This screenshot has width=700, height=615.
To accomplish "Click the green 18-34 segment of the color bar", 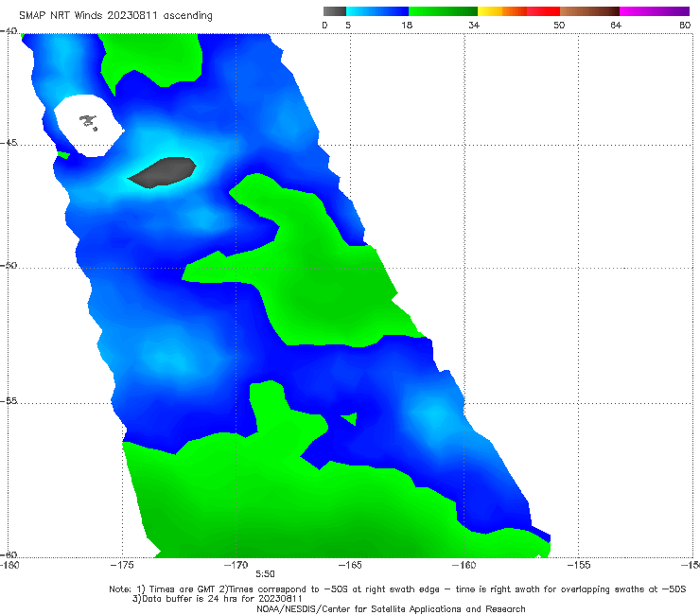I will tap(443, 11).
